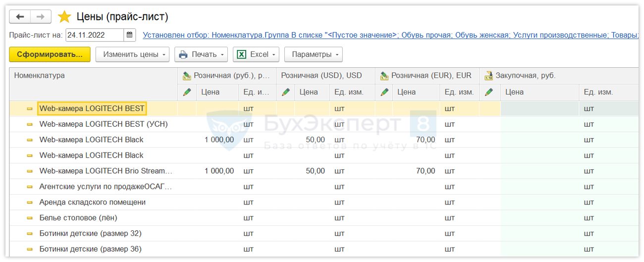This screenshot has height=262, width=644.
Task: Open the calendar date picker
Action: [x=130, y=35]
